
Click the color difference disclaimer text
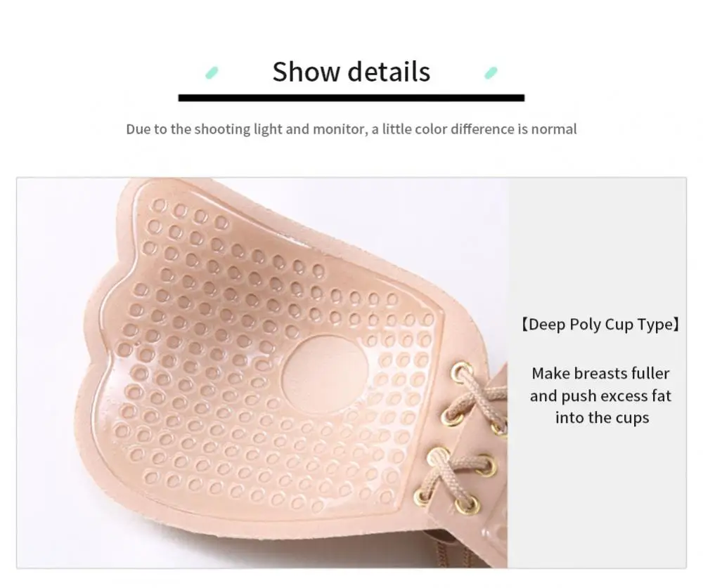[351, 129]
